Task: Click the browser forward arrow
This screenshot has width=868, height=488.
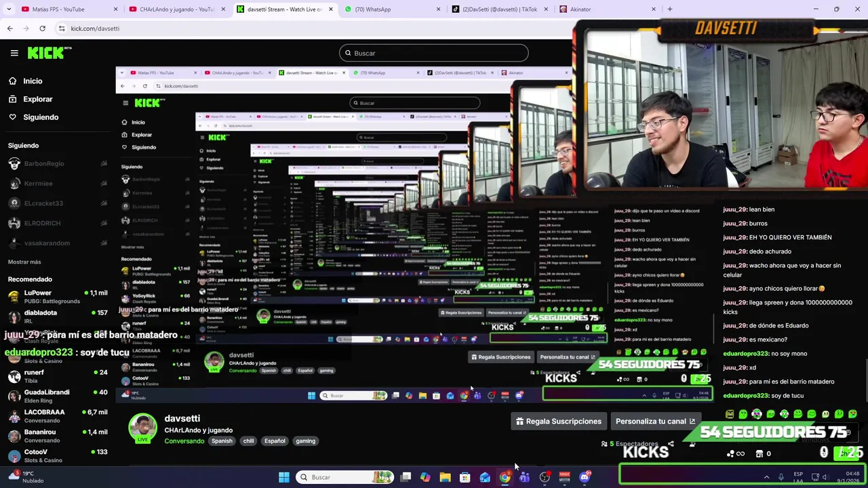Action: pos(26,28)
